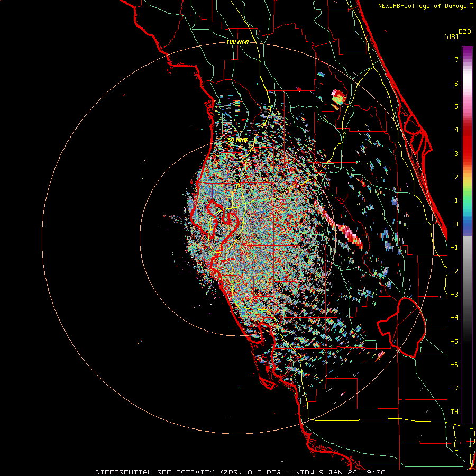476x476 pixels.
Task: Click the -3 value on color scale
Action: (454, 295)
